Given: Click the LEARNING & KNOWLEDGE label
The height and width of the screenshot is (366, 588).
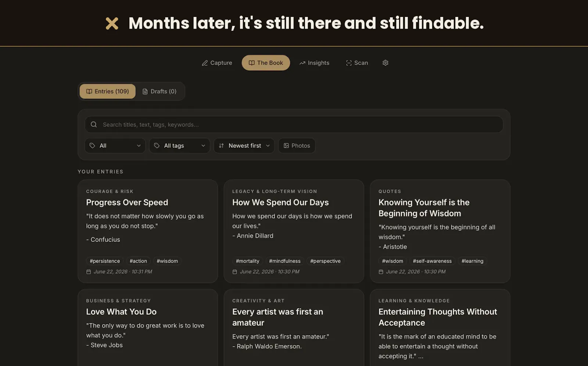Looking at the screenshot, I should click(x=414, y=301).
